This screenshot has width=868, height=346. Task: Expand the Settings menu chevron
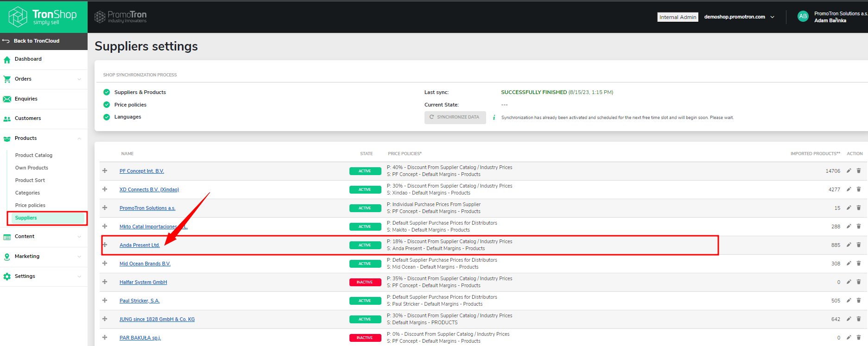click(79, 277)
